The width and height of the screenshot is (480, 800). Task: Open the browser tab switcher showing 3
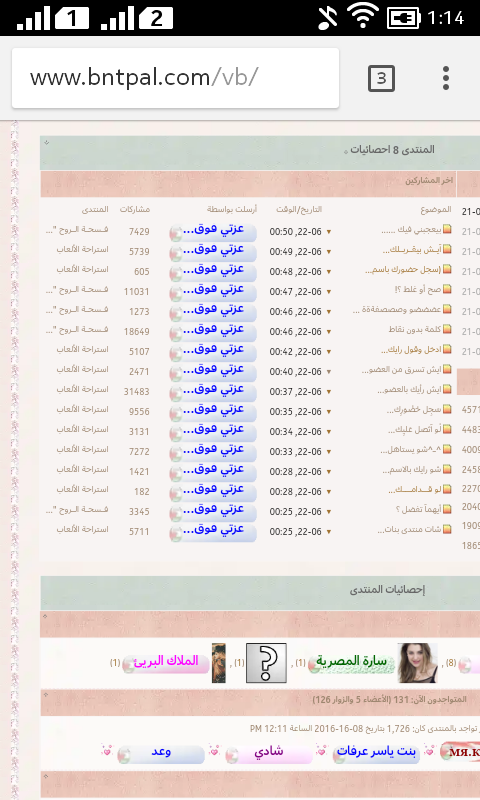tap(381, 79)
